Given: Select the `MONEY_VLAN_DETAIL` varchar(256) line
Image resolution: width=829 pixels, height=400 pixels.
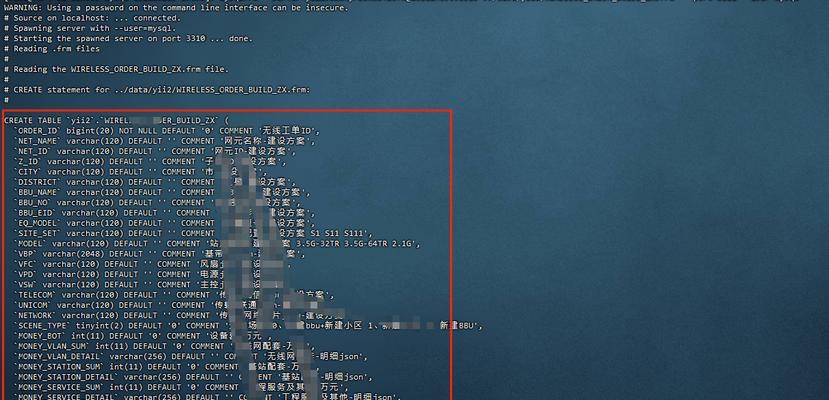Looking at the screenshot, I should (x=191, y=356).
